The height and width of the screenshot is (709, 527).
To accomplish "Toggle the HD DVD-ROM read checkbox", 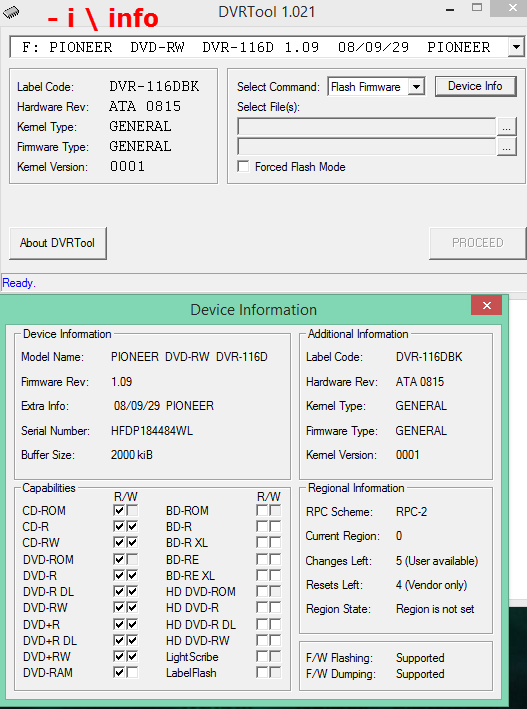I will [x=261, y=591].
